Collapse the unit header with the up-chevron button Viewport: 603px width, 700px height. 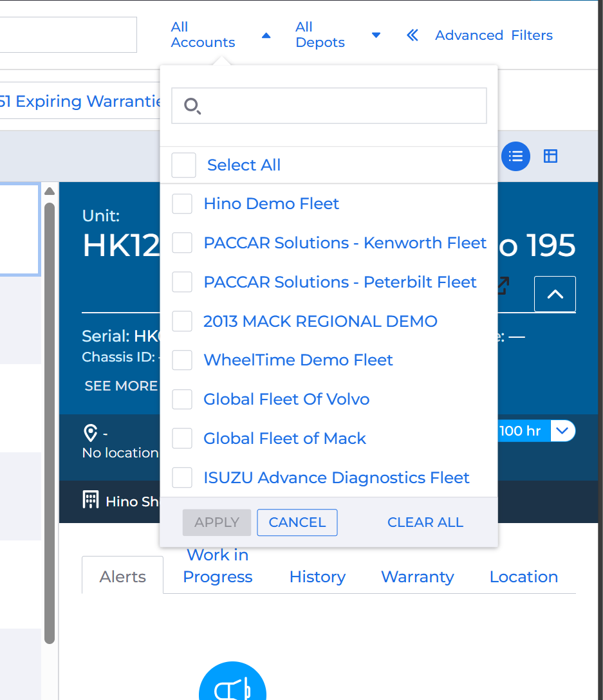click(x=554, y=294)
